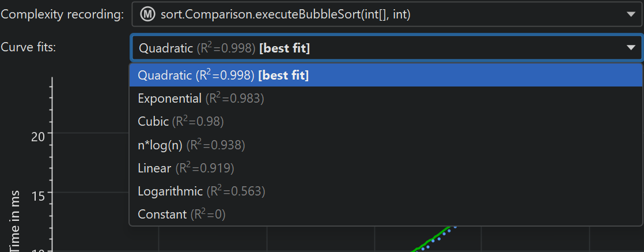Select the Cubic curve fit option
This screenshot has height=252, width=644.
(x=180, y=122)
